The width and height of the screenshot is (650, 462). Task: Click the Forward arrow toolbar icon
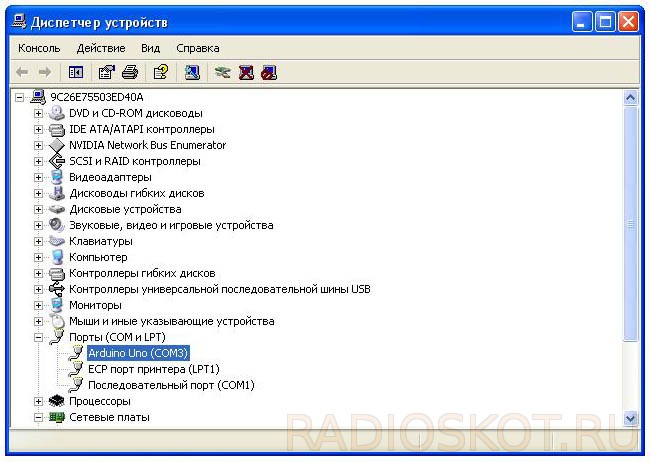45,73
